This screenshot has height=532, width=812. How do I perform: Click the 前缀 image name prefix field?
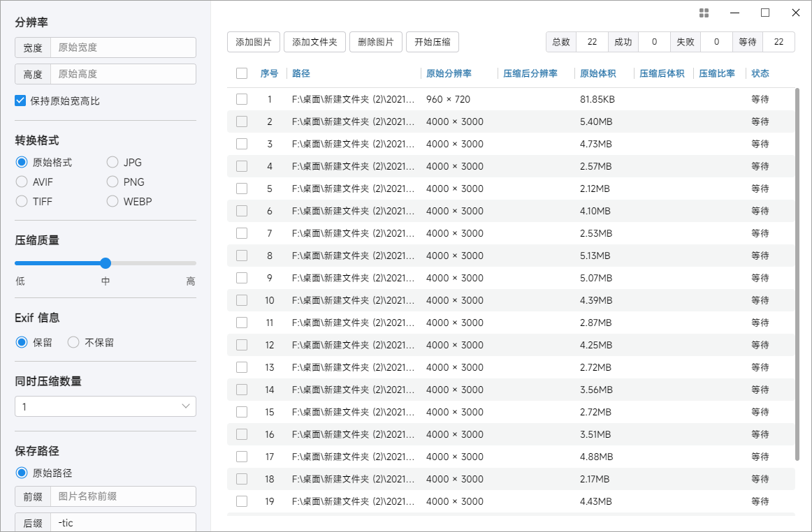123,497
